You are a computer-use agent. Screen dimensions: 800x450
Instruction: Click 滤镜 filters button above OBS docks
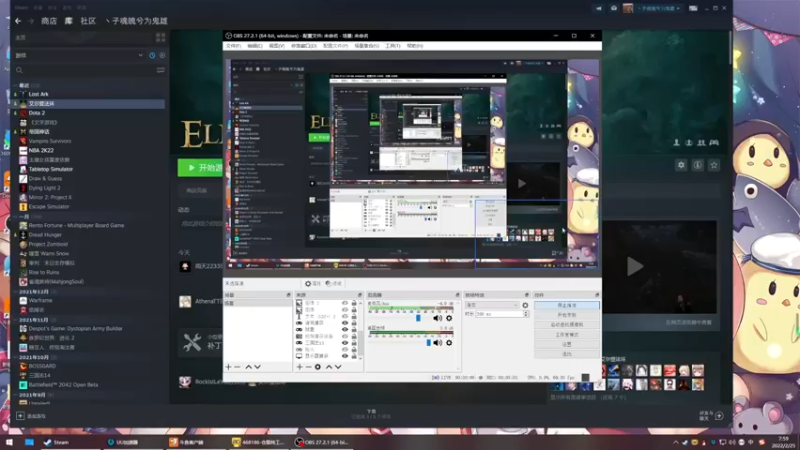click(x=334, y=284)
